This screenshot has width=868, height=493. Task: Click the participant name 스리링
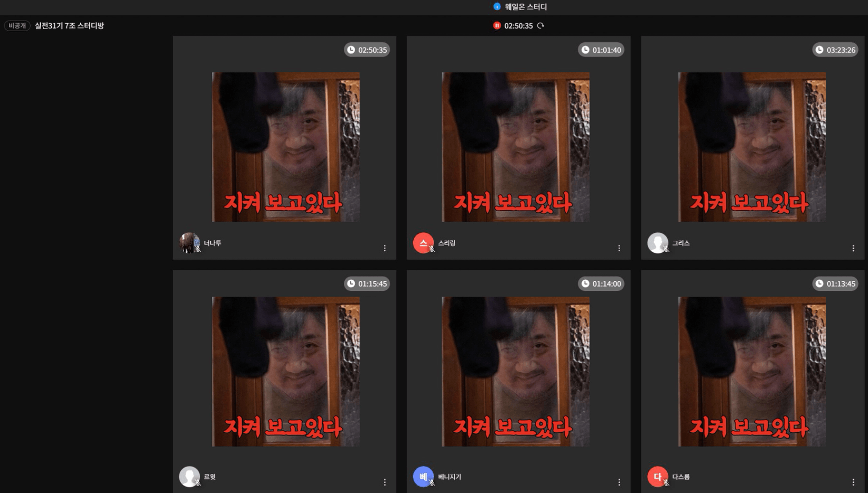tap(446, 243)
